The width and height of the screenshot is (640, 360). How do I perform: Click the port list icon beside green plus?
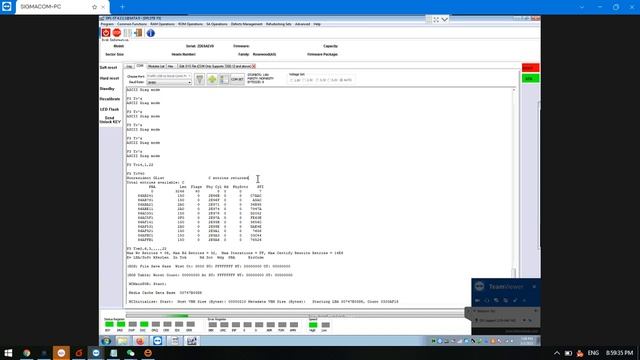(x=224, y=79)
